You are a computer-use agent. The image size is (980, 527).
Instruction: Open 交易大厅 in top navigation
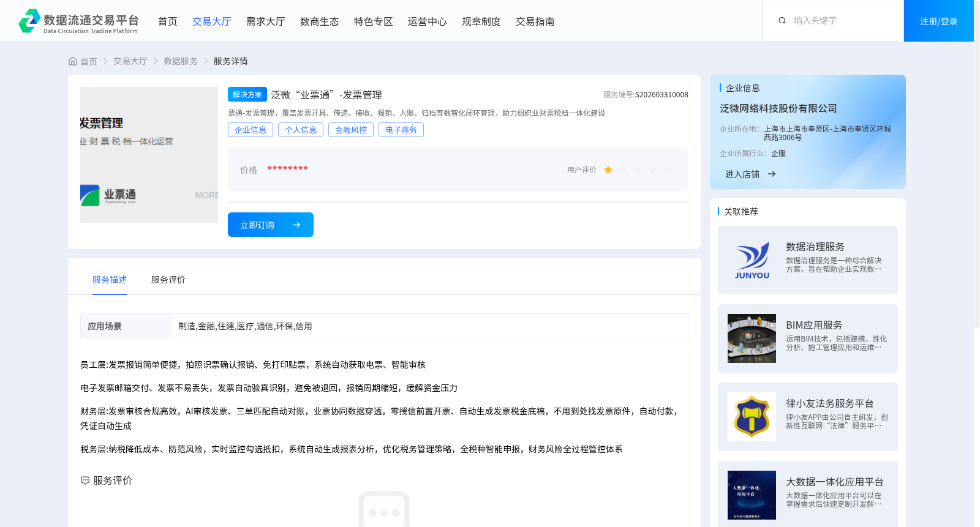click(x=212, y=21)
